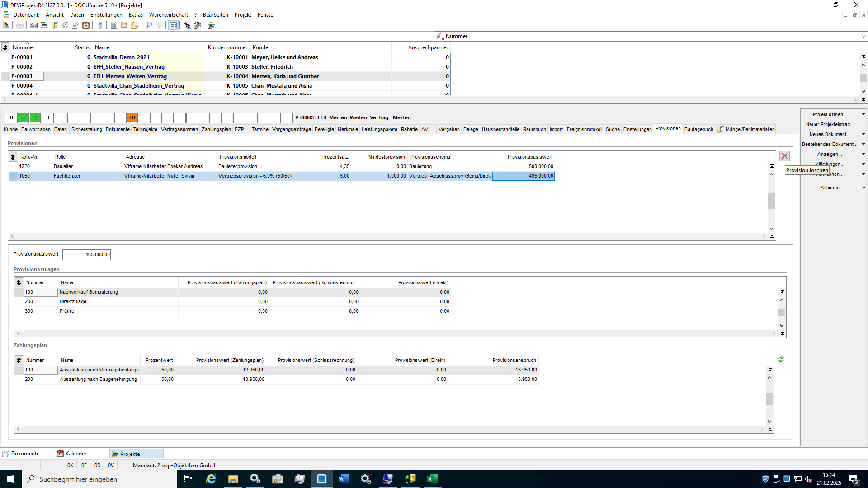The height and width of the screenshot is (488, 868).
Task: Click the price tag toolbar icon
Action: tap(65, 25)
